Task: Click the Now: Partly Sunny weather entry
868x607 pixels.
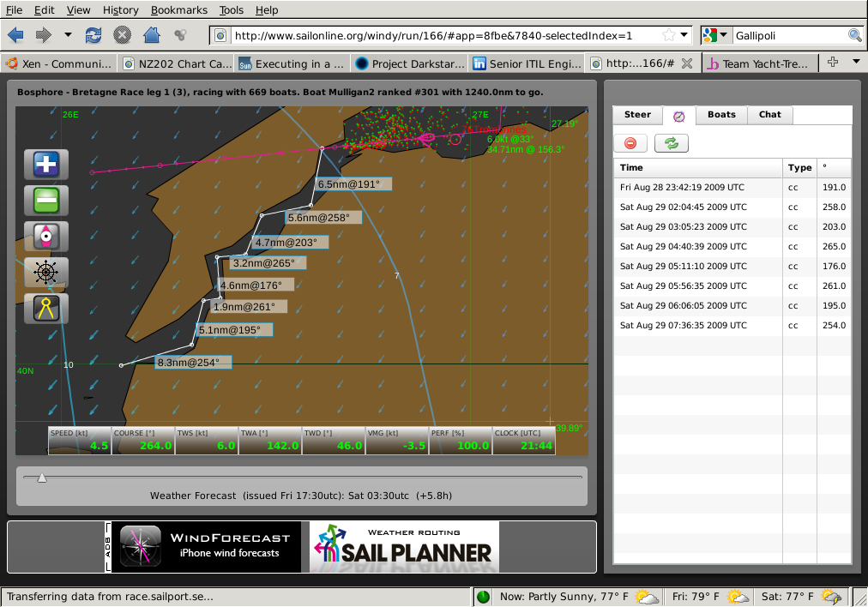Action: point(578,597)
